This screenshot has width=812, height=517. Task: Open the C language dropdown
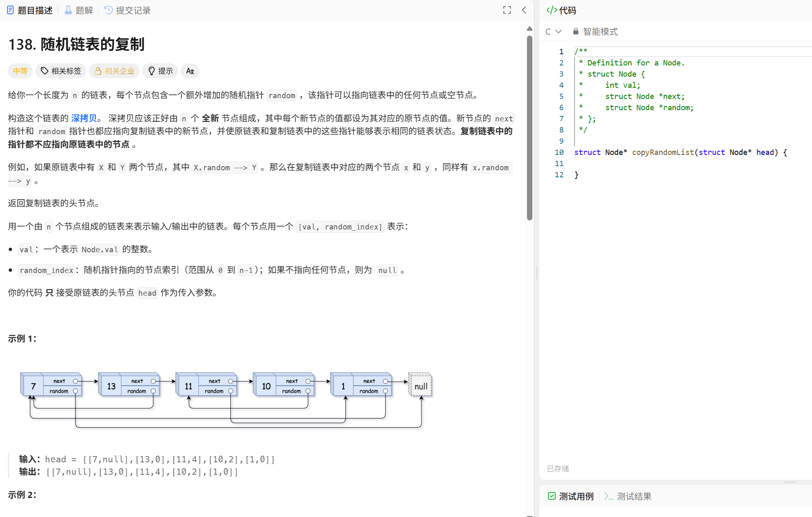pos(553,31)
